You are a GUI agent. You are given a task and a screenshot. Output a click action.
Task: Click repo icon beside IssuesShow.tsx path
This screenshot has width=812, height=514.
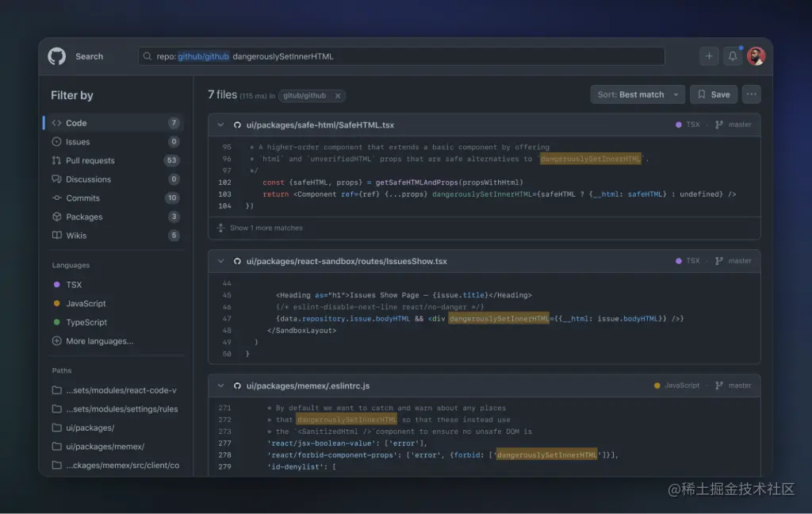(x=237, y=261)
